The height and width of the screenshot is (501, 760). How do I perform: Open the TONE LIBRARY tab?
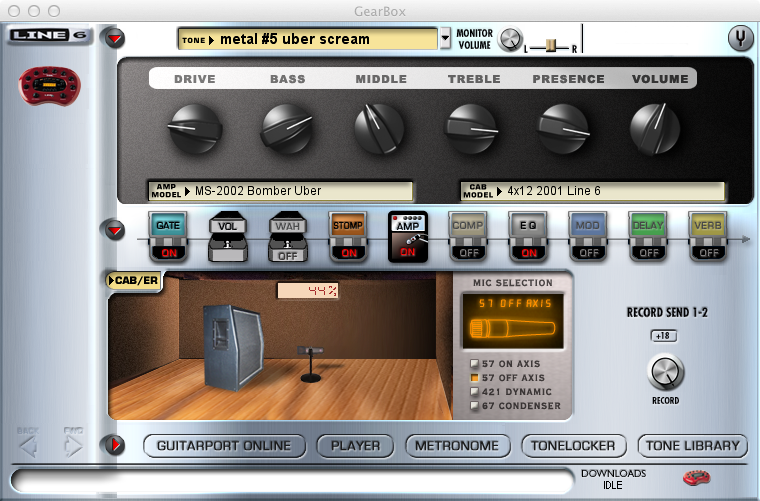click(x=693, y=446)
